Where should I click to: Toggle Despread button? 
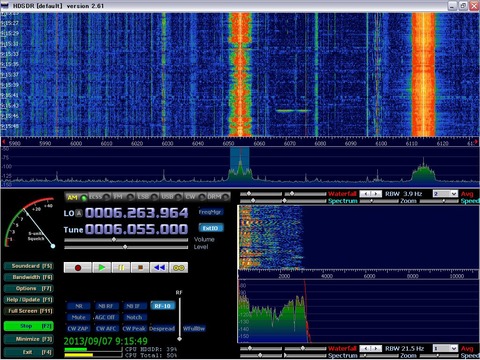[162, 329]
